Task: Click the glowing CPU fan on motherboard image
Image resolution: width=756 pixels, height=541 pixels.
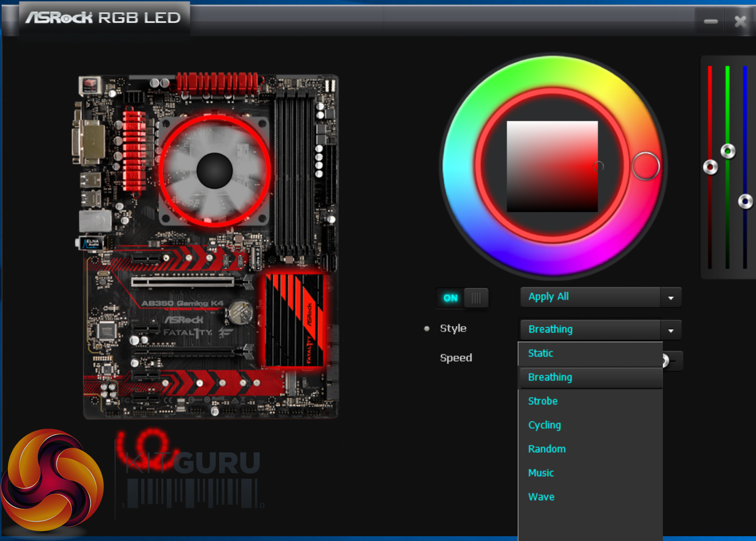Action: pyautogui.click(x=214, y=171)
